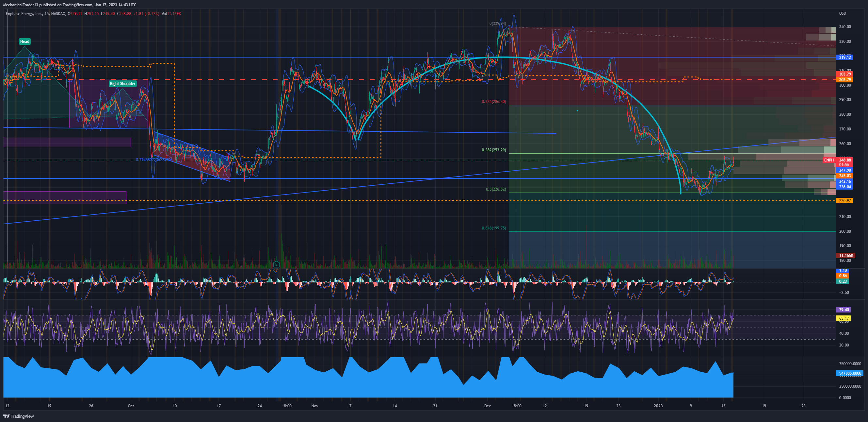
Task: Click the 0.236(286.40) Fibonacci label
Action: pyautogui.click(x=494, y=102)
